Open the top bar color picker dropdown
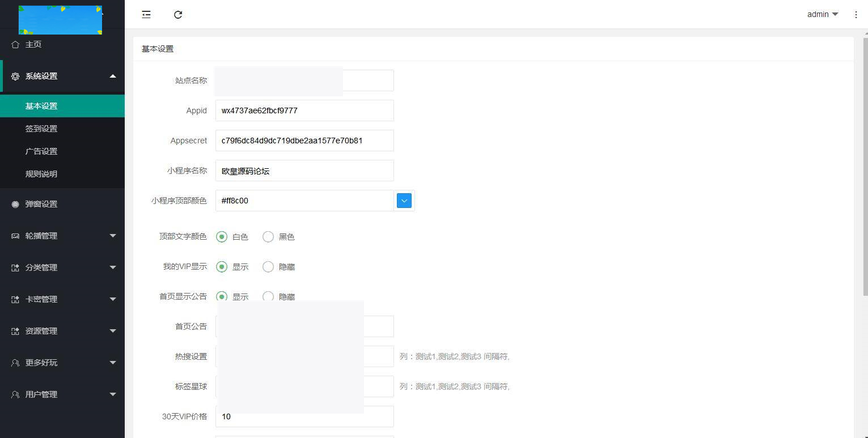The height and width of the screenshot is (438, 868). click(x=404, y=201)
